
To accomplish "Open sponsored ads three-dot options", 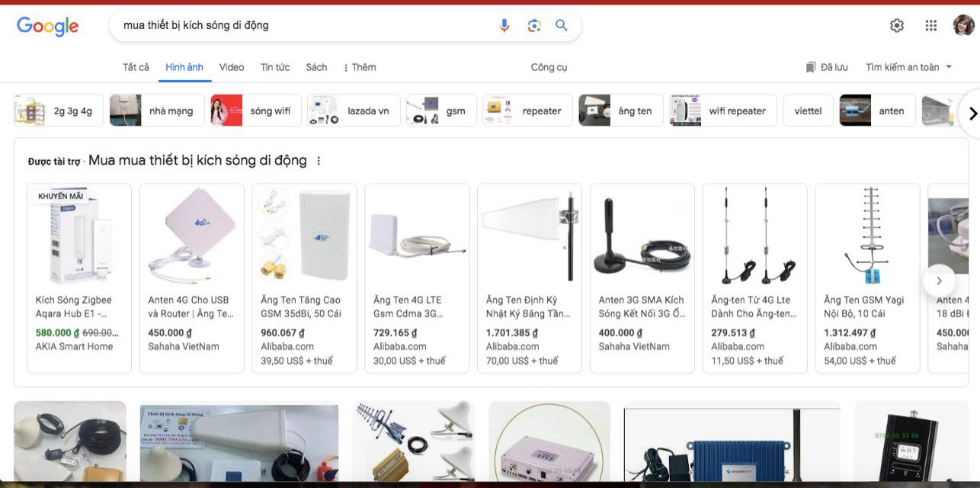I will click(x=319, y=161).
